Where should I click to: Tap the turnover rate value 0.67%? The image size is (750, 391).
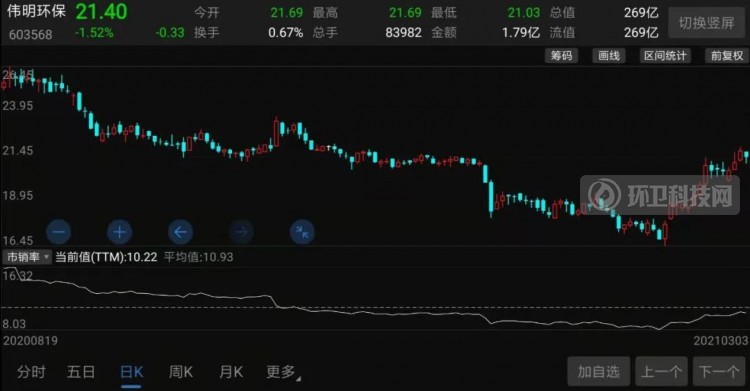coord(286,33)
